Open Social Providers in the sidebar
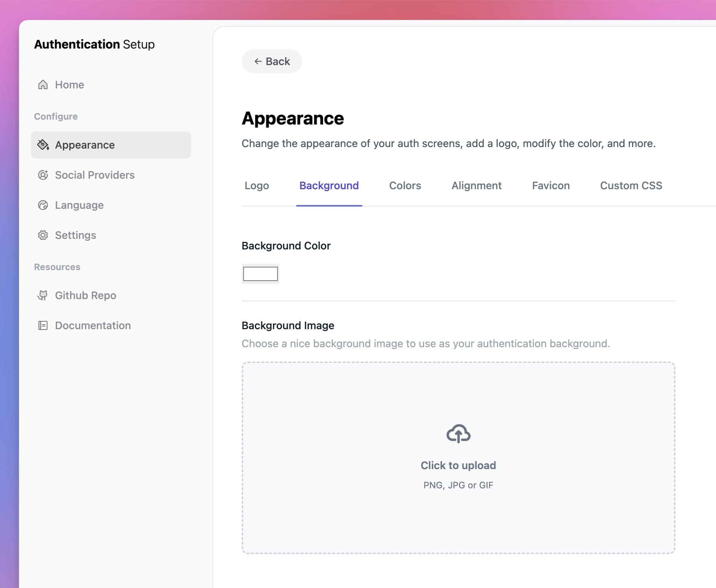 pos(94,175)
